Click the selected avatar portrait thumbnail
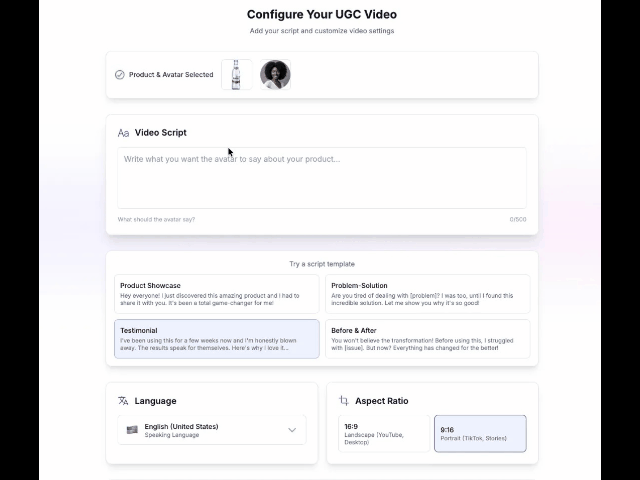 coord(275,75)
